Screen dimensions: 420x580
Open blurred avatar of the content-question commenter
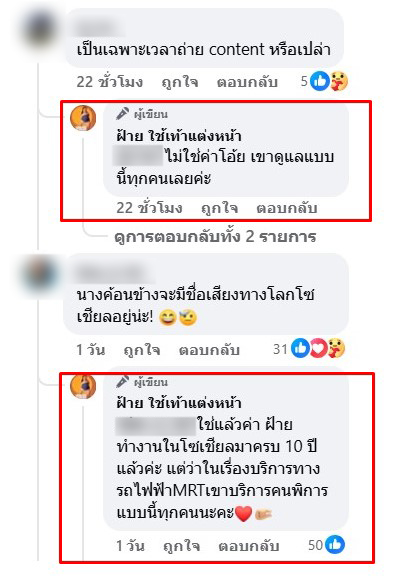tap(40, 28)
